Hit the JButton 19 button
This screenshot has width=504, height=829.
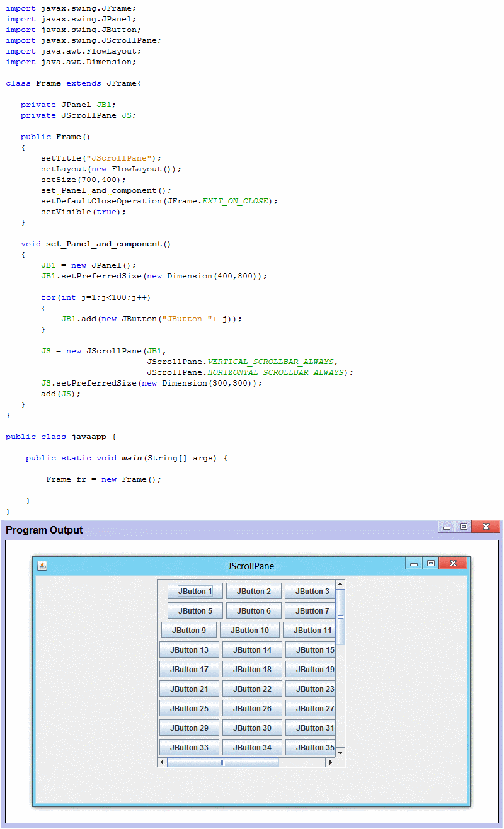click(311, 670)
